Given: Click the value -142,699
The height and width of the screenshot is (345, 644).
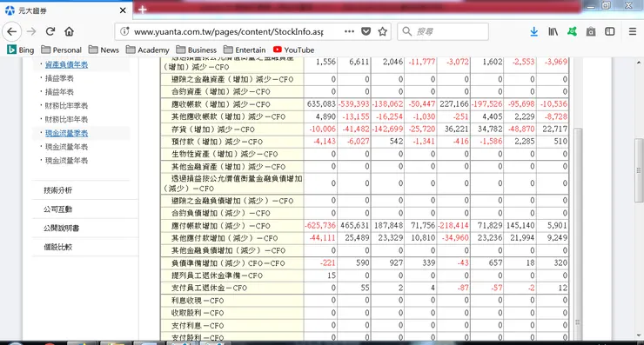Looking at the screenshot, I should (x=388, y=129).
